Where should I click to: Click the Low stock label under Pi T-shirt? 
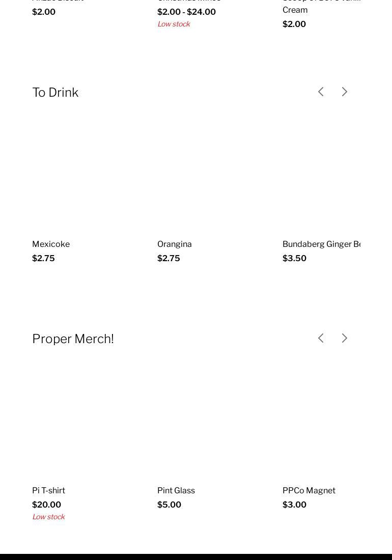coord(48,517)
